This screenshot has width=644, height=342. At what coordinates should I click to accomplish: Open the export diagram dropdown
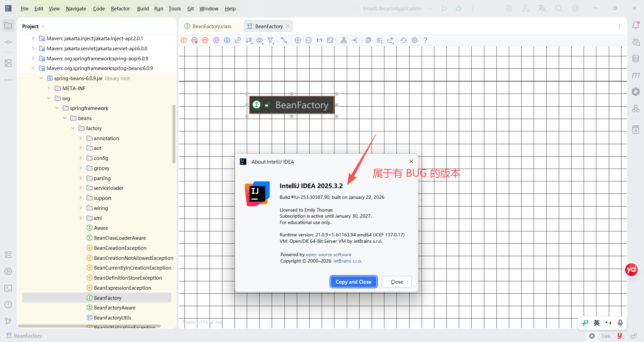coord(390,40)
